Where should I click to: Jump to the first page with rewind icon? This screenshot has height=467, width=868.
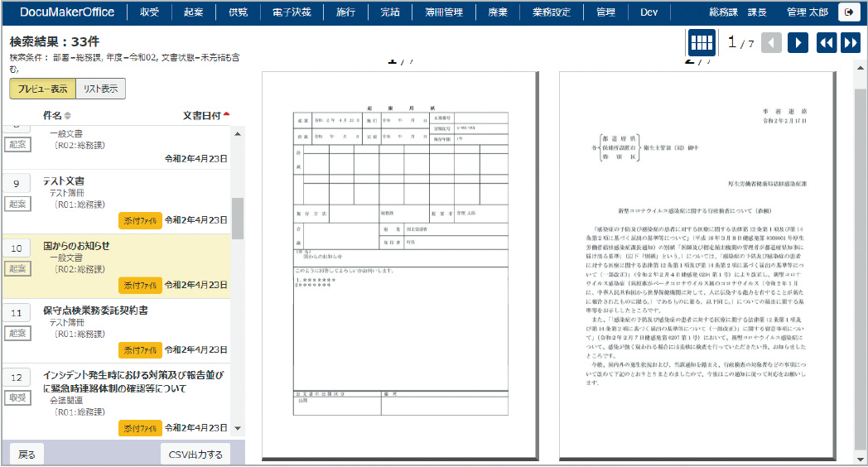click(x=827, y=42)
